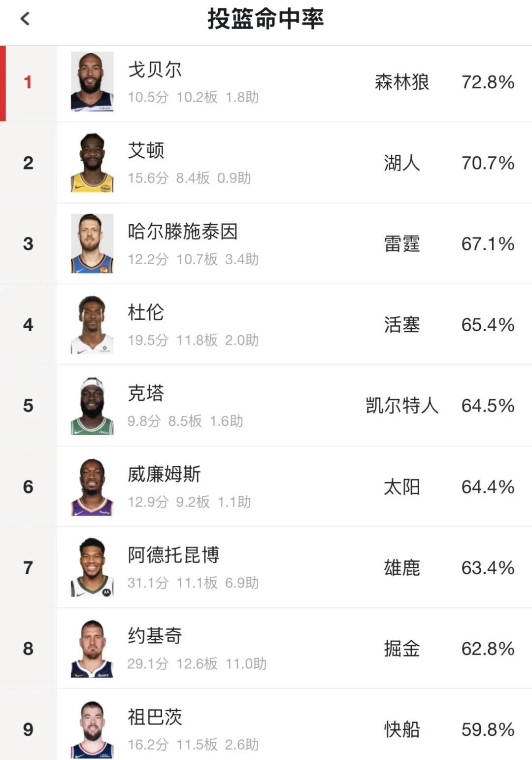The width and height of the screenshot is (532, 760).
Task: Open 阿德托昆博's avatar
Action: click(92, 567)
